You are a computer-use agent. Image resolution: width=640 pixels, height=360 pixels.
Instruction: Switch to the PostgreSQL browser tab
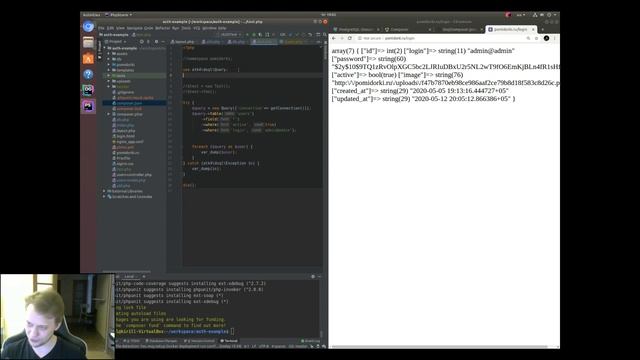pos(355,29)
